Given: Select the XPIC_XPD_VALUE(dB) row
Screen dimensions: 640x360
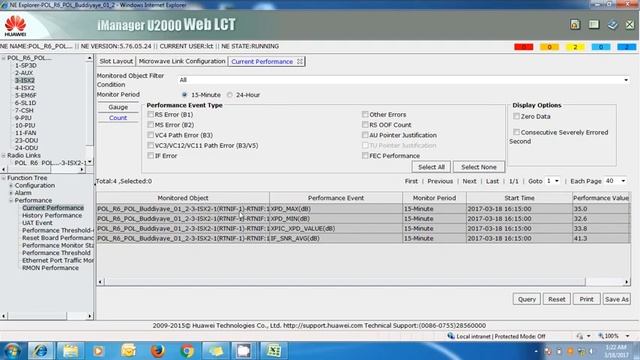Looking at the screenshot, I should [x=363, y=229].
